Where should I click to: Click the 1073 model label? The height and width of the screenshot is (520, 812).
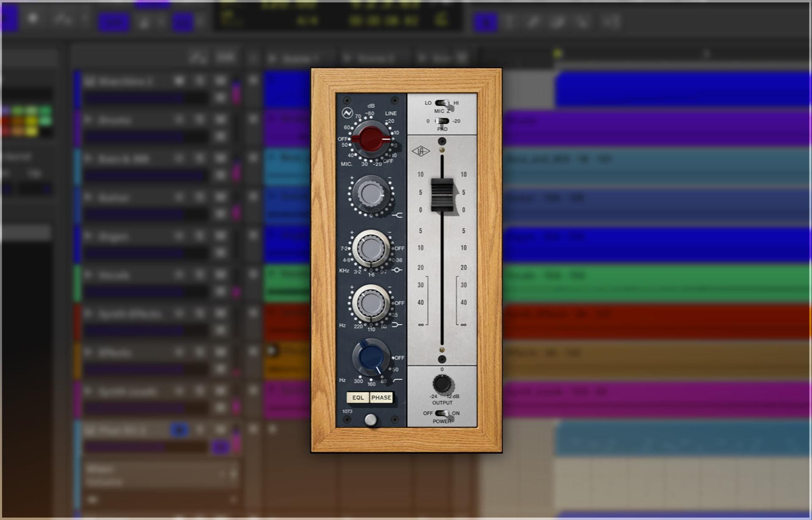coord(347,411)
